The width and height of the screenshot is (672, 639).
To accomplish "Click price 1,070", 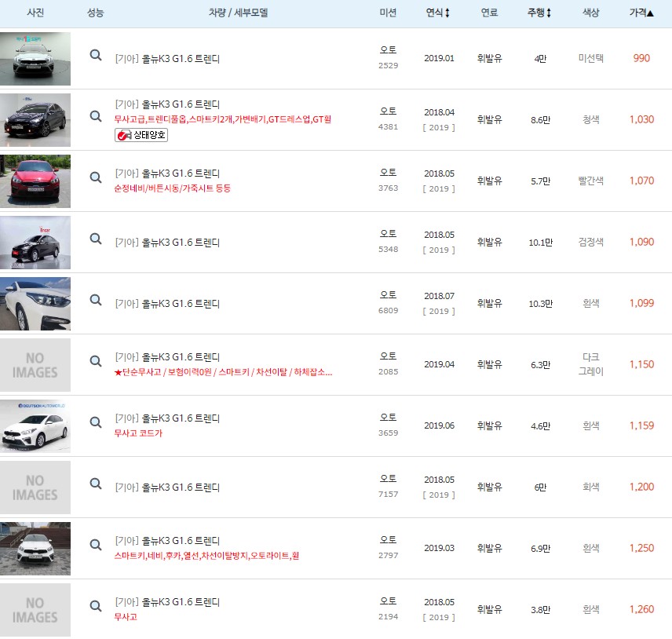I will click(641, 181).
